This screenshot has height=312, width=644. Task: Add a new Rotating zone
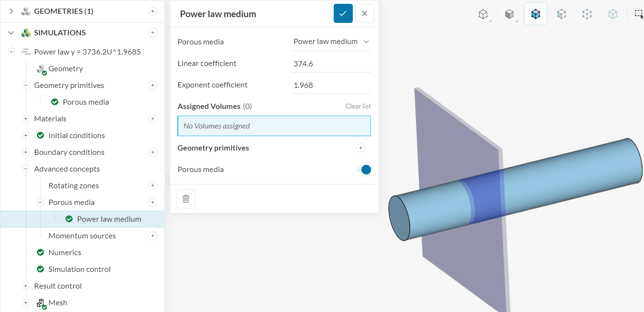pos(153,185)
